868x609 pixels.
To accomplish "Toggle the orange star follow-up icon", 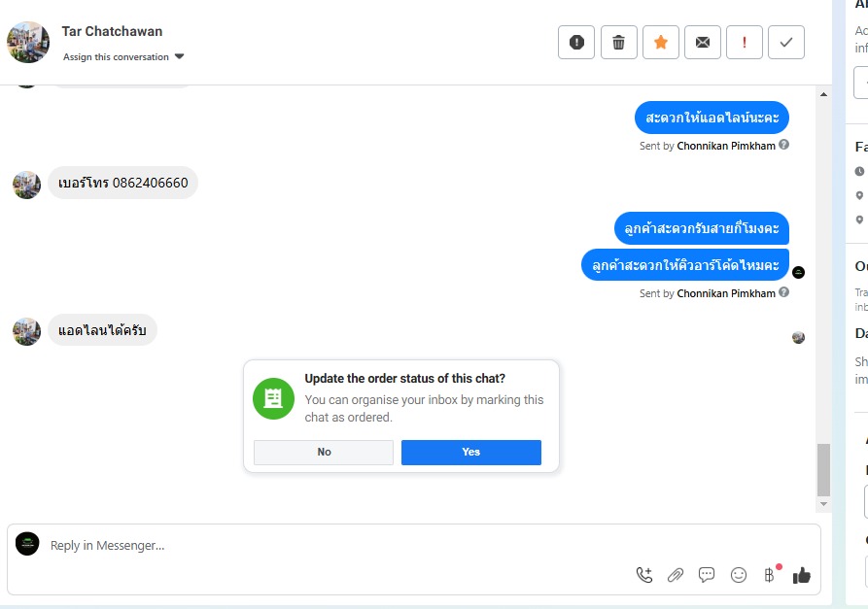I will [660, 42].
